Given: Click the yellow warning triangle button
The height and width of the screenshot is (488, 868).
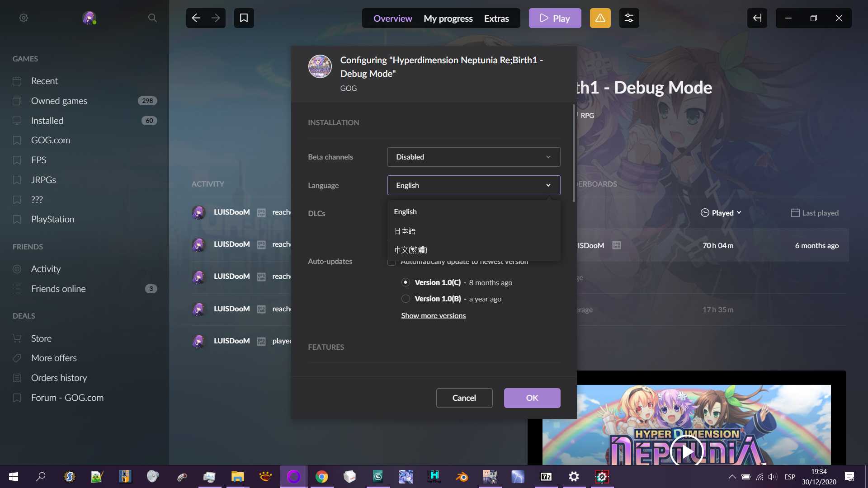Looking at the screenshot, I should pos(600,18).
